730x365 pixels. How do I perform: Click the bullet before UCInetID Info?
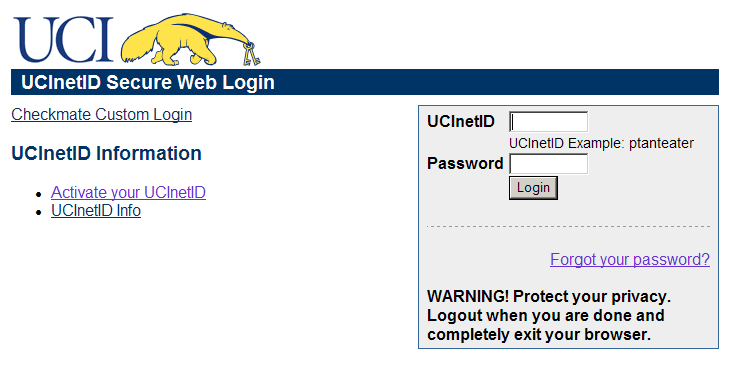click(40, 212)
